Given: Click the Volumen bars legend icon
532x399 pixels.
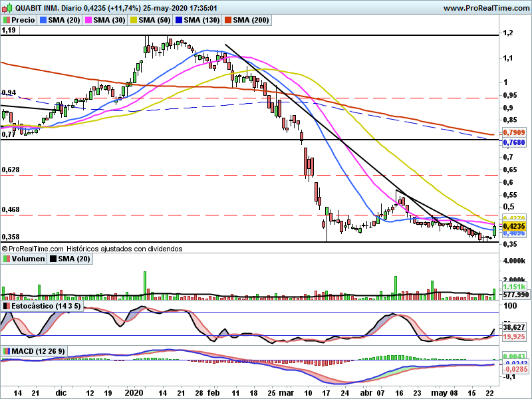Looking at the screenshot, I should pyautogui.click(x=6, y=259).
